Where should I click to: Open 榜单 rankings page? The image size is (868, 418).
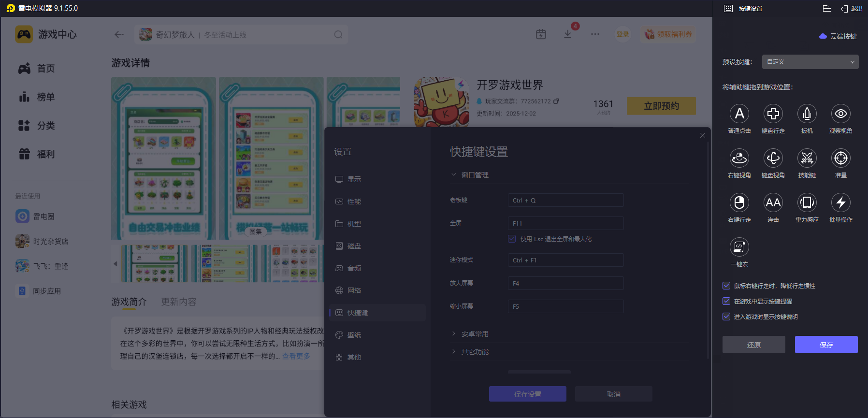coord(37,97)
